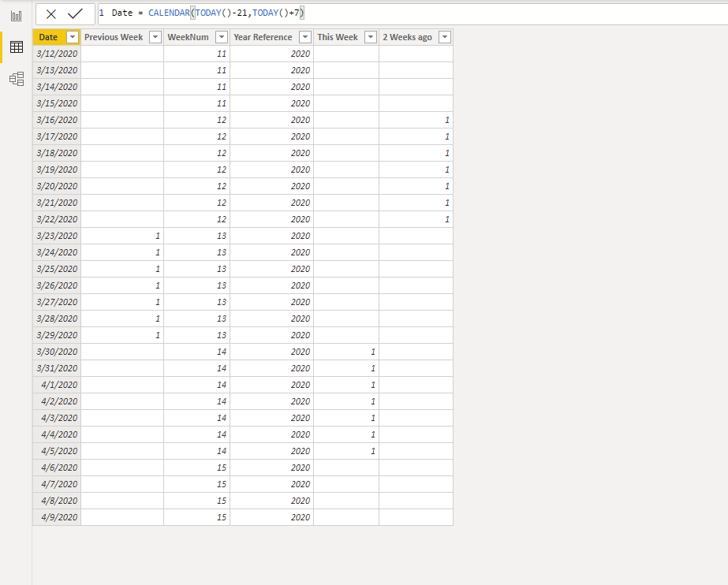Open the This Week column filter dropdown
Viewport: 728px width, 585px height.
371,37
